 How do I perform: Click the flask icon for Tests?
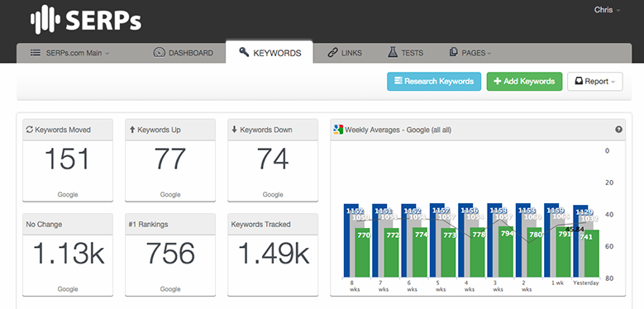click(393, 53)
